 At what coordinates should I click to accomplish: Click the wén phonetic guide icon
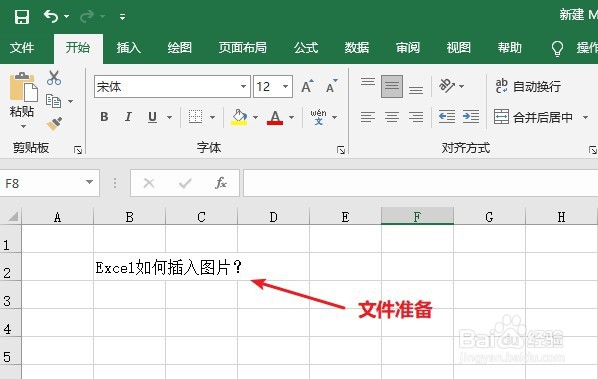318,117
